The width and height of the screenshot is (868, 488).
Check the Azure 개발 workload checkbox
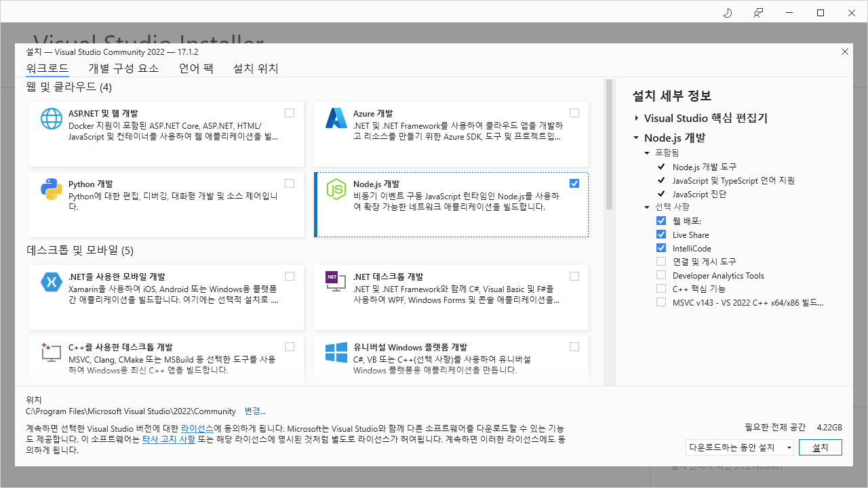pyautogui.click(x=574, y=113)
